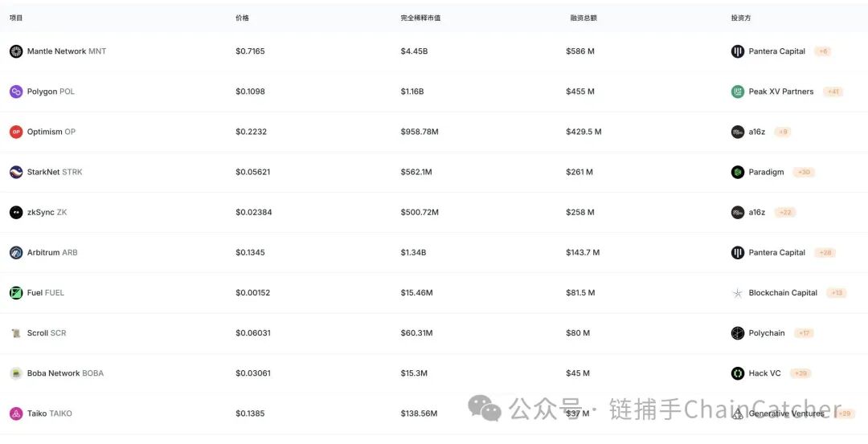Open the Optimism OP project link
The image size is (868, 444).
coord(51,132)
